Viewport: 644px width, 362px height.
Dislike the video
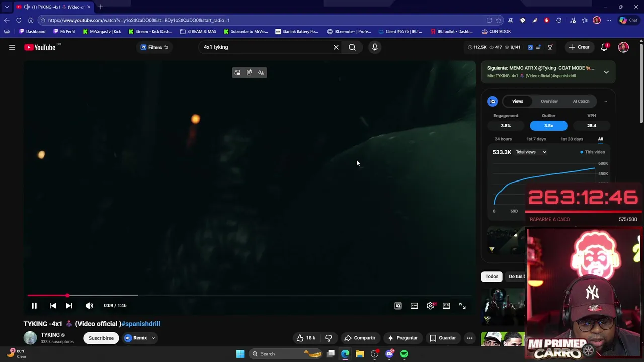[329, 338]
